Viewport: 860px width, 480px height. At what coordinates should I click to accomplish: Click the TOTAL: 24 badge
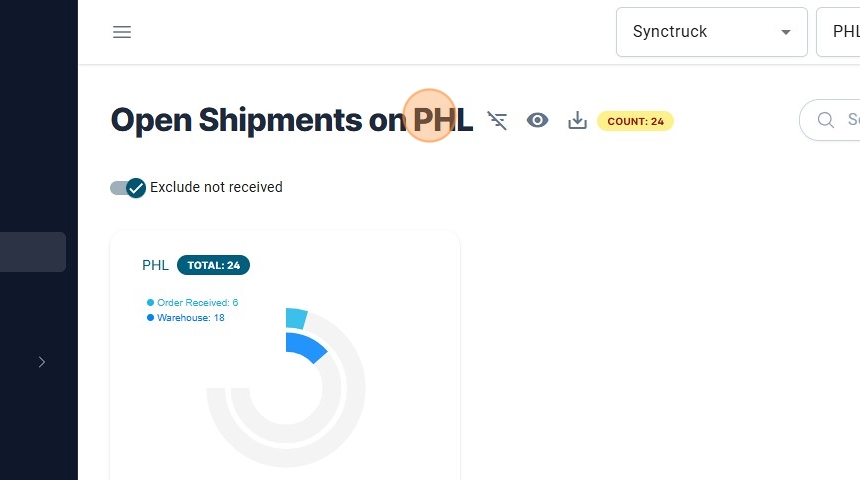click(213, 265)
